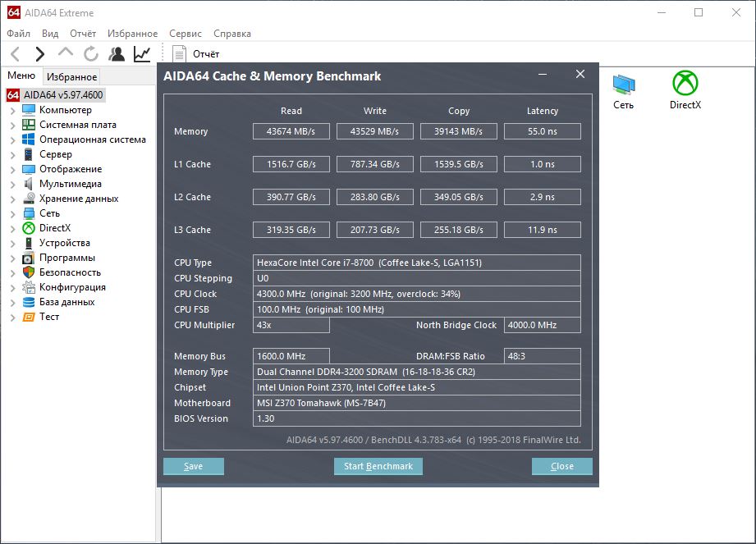This screenshot has width=756, height=544.
Task: Click the Отчёт toolbar button label
Action: (206, 54)
